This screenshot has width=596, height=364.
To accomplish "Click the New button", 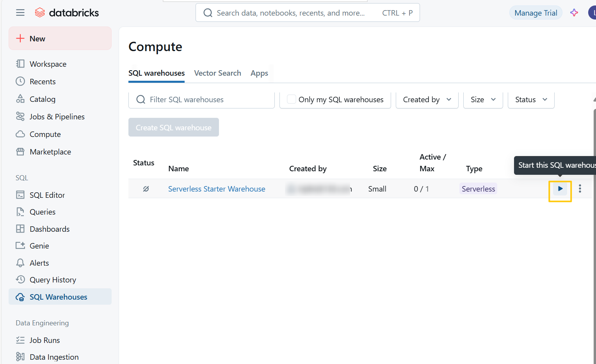I will (60, 38).
